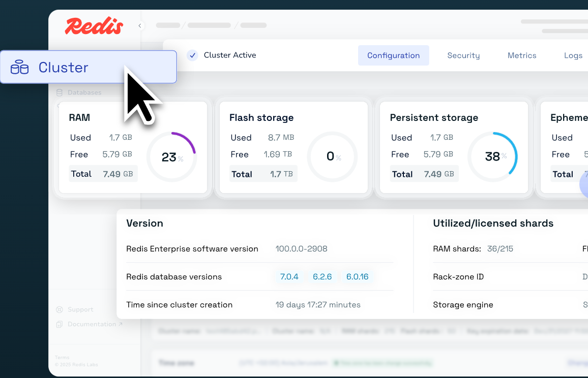This screenshot has height=378, width=588.
Task: Click the Time since cluster creation label
Action: coord(179,304)
